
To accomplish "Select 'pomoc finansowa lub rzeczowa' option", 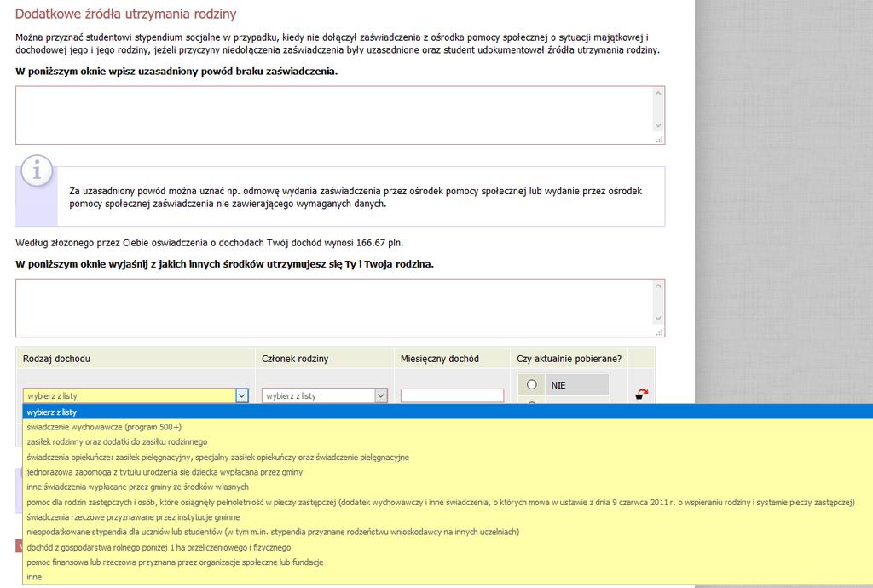I will (x=448, y=562).
